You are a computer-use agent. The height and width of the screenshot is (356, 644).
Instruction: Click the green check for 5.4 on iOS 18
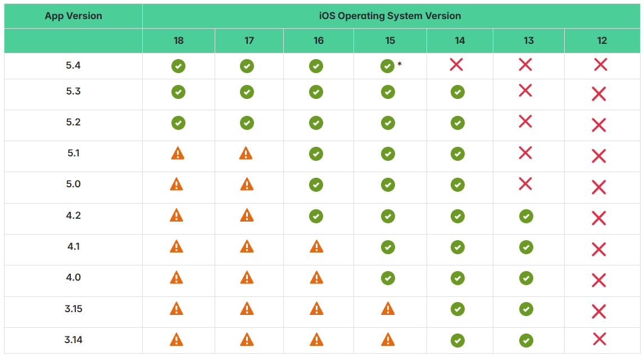178,66
